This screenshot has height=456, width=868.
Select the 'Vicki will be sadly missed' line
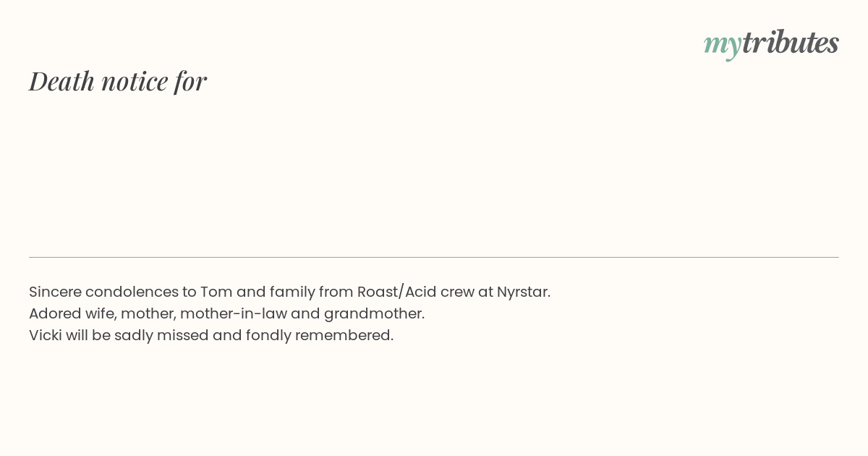tap(211, 335)
